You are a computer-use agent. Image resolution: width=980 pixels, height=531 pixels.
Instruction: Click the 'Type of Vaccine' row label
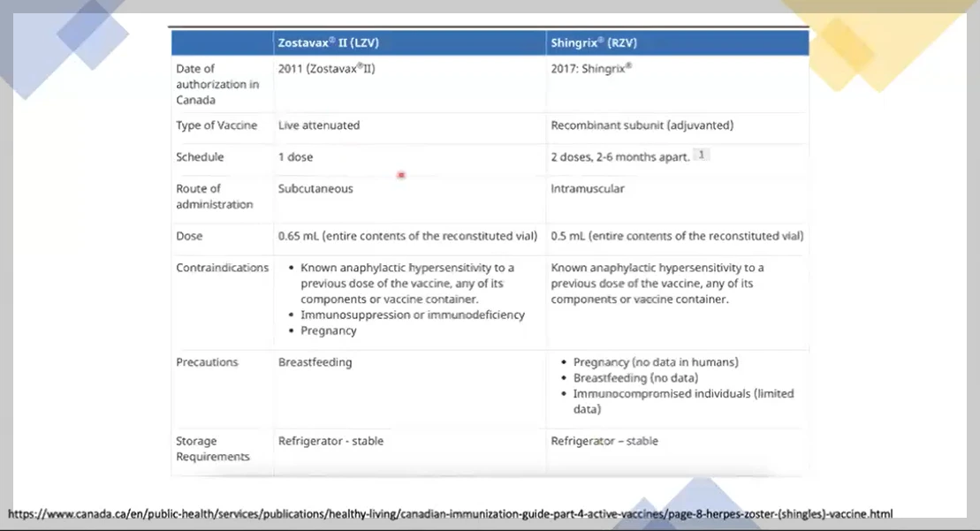[217, 125]
